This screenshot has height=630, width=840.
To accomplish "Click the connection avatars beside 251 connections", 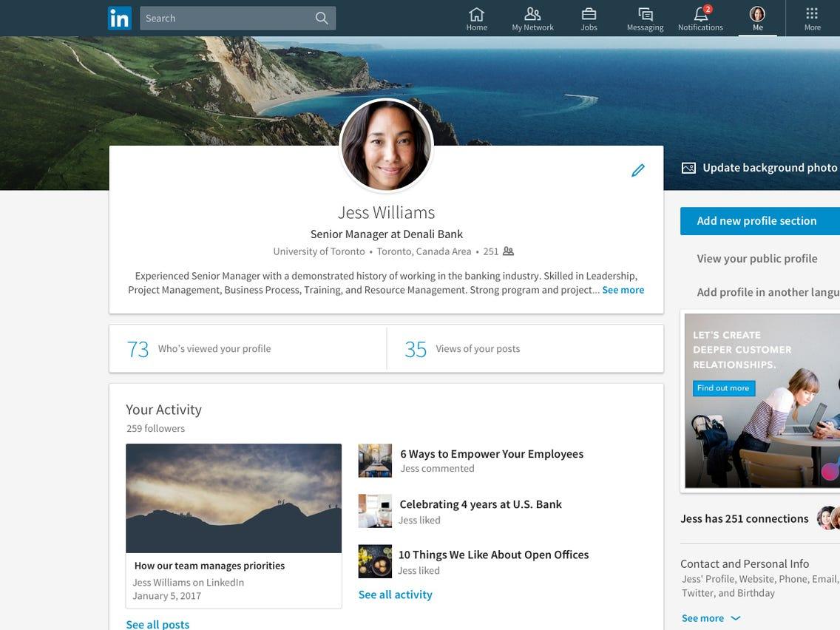I will point(828,518).
